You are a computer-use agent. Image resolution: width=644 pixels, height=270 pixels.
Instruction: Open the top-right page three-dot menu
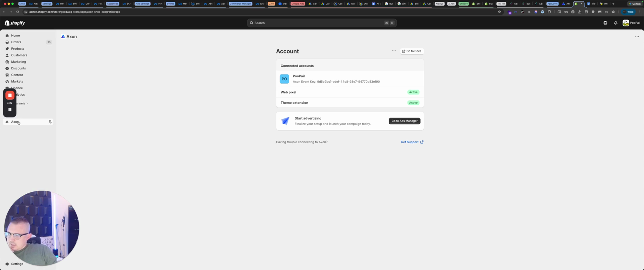pos(637,37)
